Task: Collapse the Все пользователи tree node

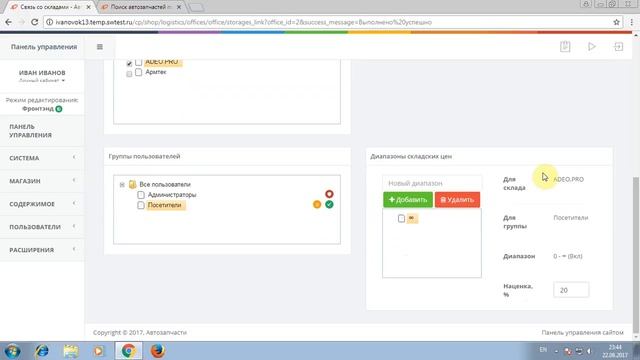Action: (x=122, y=185)
